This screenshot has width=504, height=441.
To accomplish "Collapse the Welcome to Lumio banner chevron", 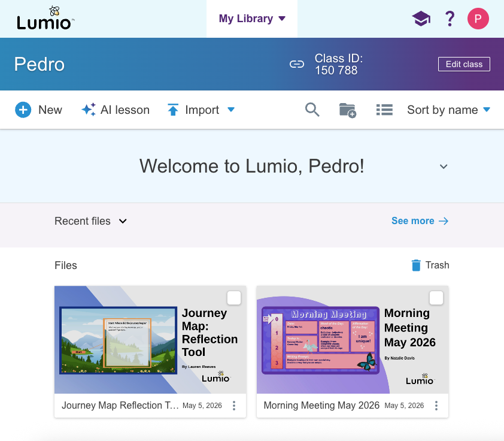I will (444, 167).
